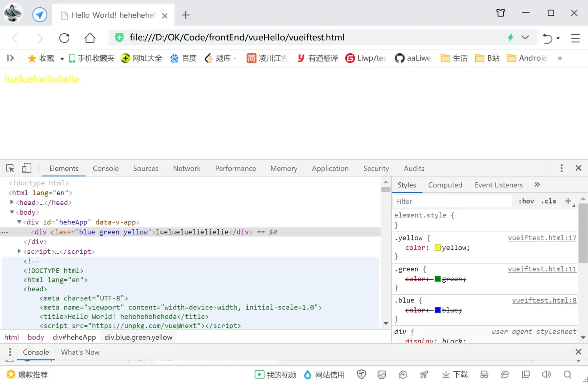588x382 pixels.
Task: Open the Audits tab
Action: (414, 168)
